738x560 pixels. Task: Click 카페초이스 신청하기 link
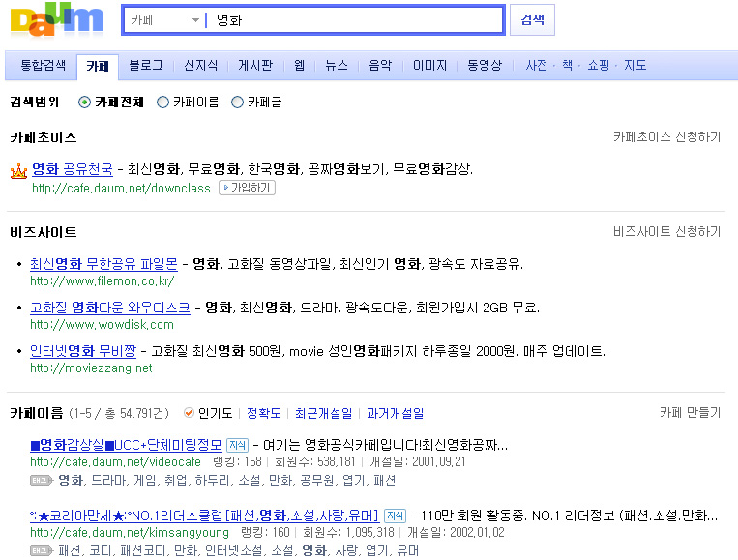[667, 137]
